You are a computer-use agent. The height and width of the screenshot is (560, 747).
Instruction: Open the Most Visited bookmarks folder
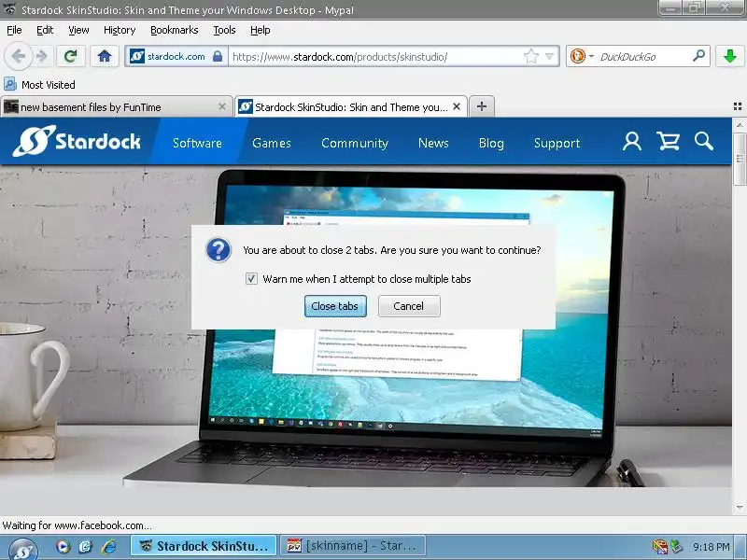click(x=40, y=85)
